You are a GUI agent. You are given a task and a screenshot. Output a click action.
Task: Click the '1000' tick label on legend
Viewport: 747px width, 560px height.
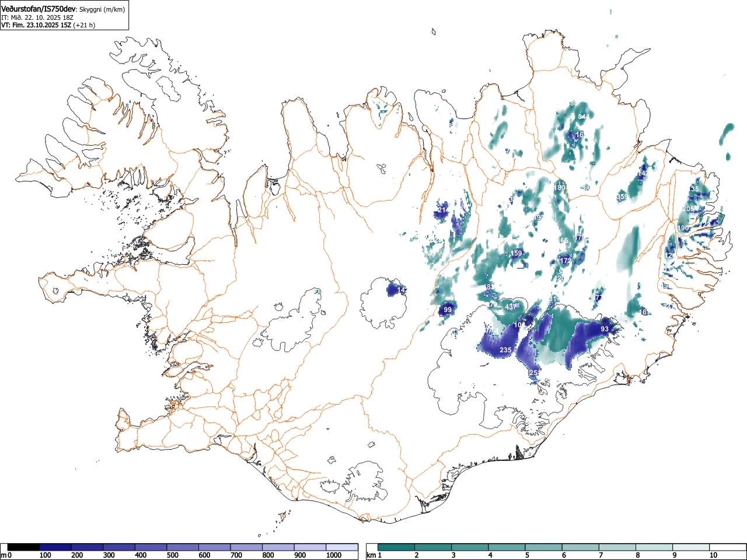click(333, 555)
